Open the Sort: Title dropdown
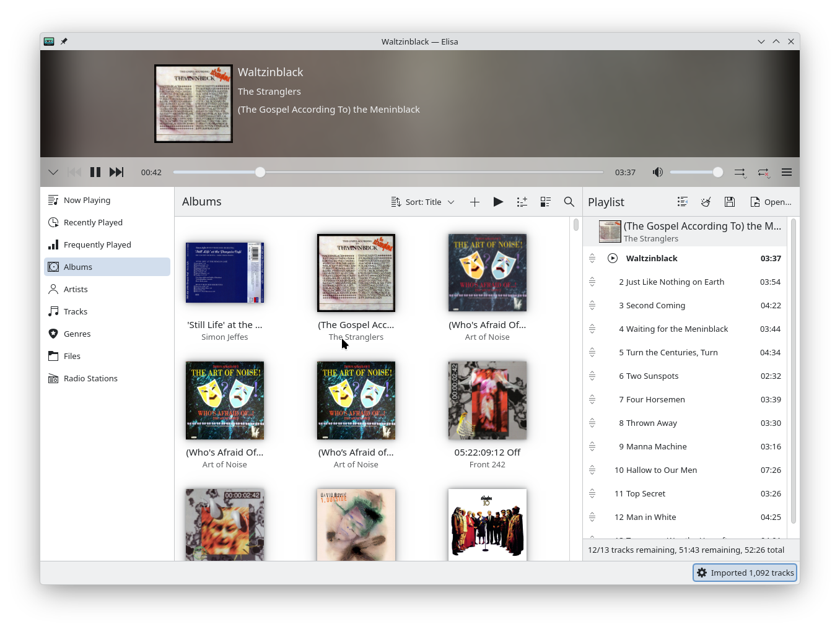This screenshot has height=632, width=840. [423, 202]
